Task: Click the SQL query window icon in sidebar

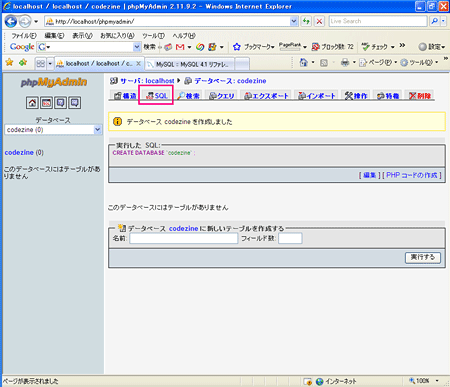Action: pyautogui.click(x=46, y=103)
